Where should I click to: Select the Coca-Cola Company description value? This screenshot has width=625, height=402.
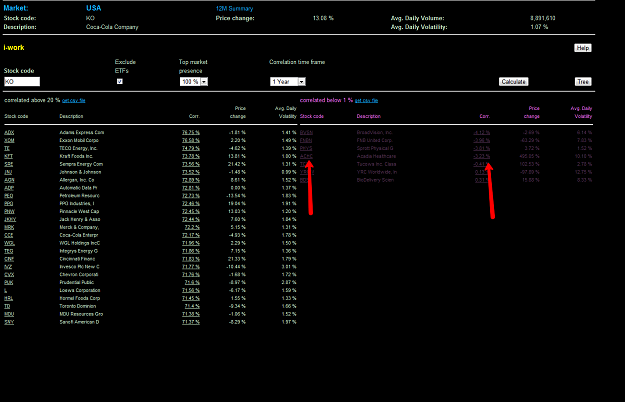pos(112,27)
